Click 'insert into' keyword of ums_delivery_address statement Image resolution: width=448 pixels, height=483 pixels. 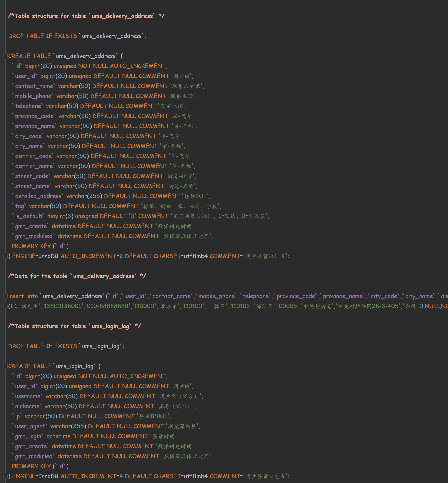(x=23, y=296)
